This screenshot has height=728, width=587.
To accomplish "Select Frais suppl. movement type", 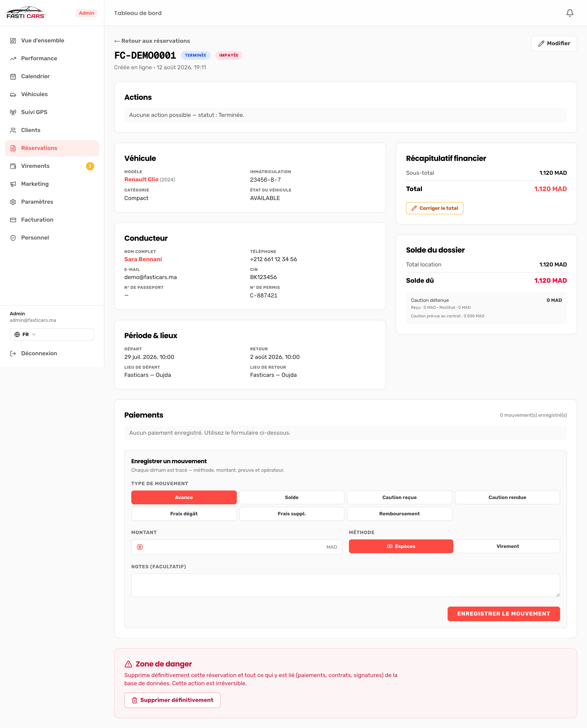I will coord(291,513).
